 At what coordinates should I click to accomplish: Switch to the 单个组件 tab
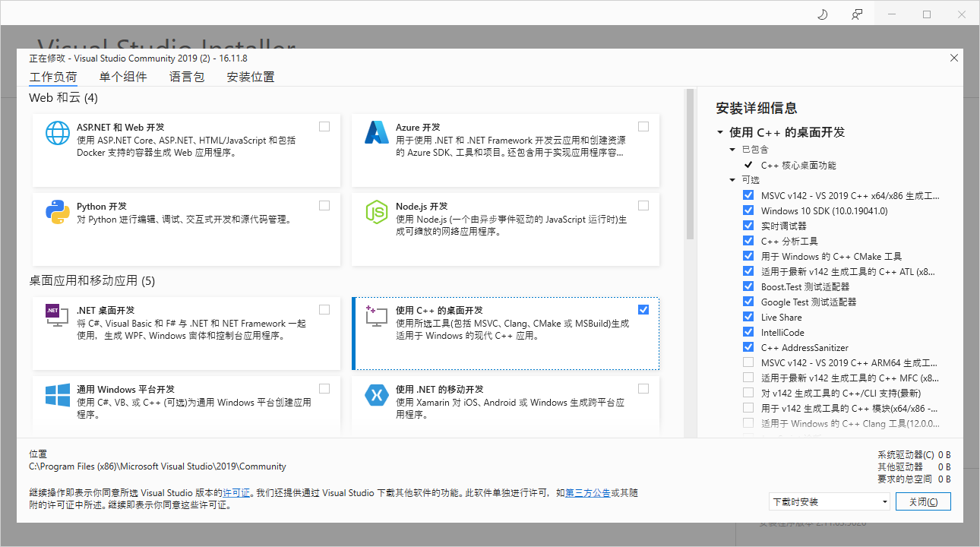[x=123, y=77]
